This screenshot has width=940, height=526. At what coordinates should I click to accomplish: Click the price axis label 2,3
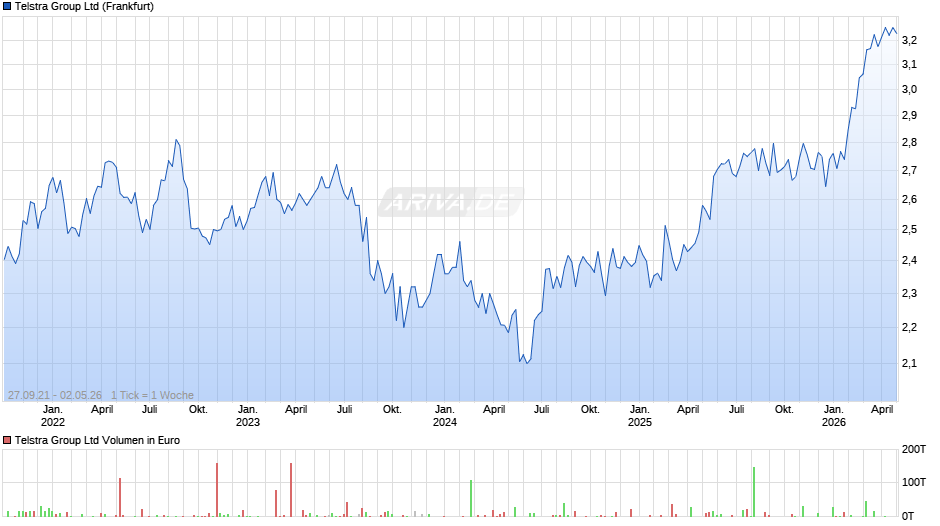909,293
